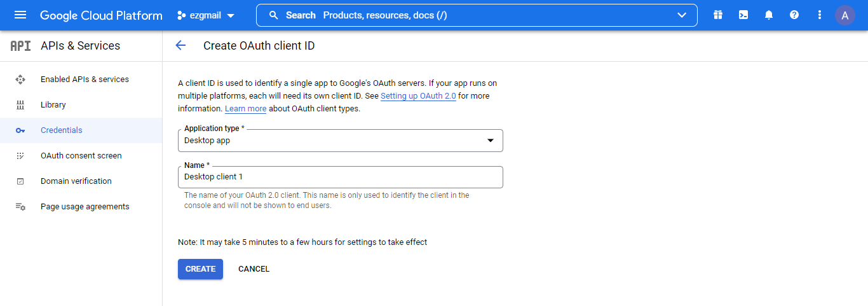Follow the Setting up OAuth 2.0 link
868x306 pixels.
pyautogui.click(x=418, y=96)
